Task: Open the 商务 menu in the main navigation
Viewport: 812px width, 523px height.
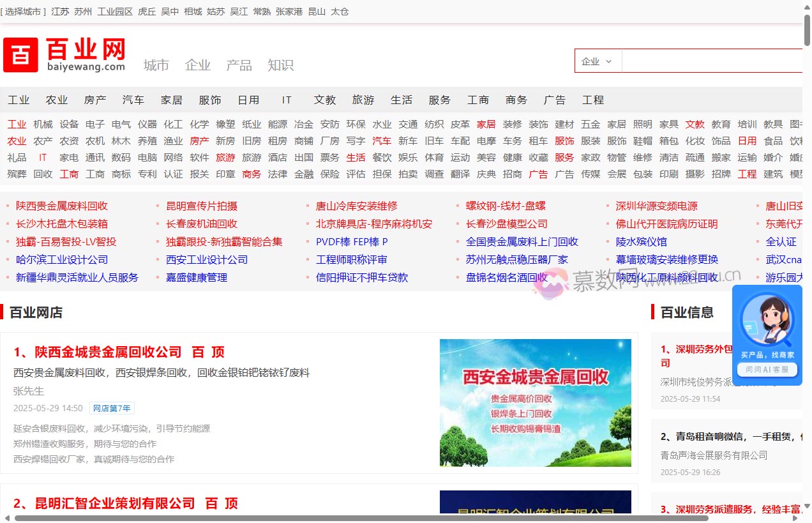Action: [x=516, y=100]
